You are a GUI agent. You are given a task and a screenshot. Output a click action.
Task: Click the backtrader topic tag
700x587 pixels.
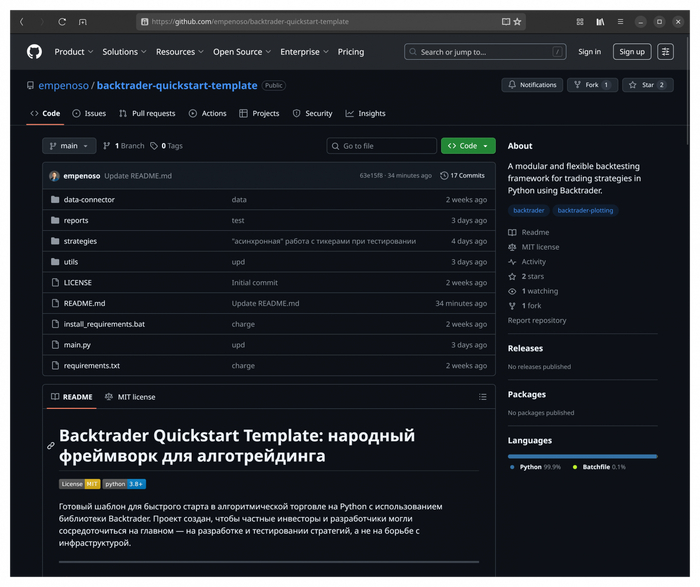coord(529,210)
